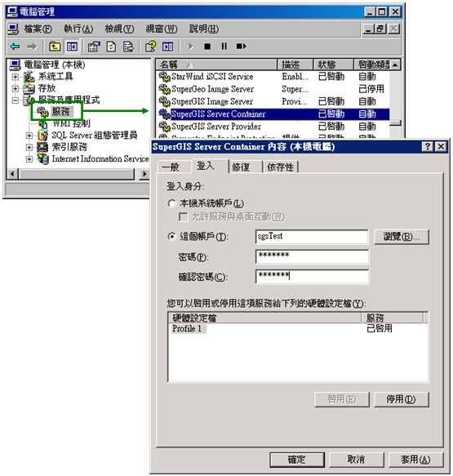This screenshot has width=453, height=476.
Task: Select the 本機系統帳戶 radio button
Action: 172,203
